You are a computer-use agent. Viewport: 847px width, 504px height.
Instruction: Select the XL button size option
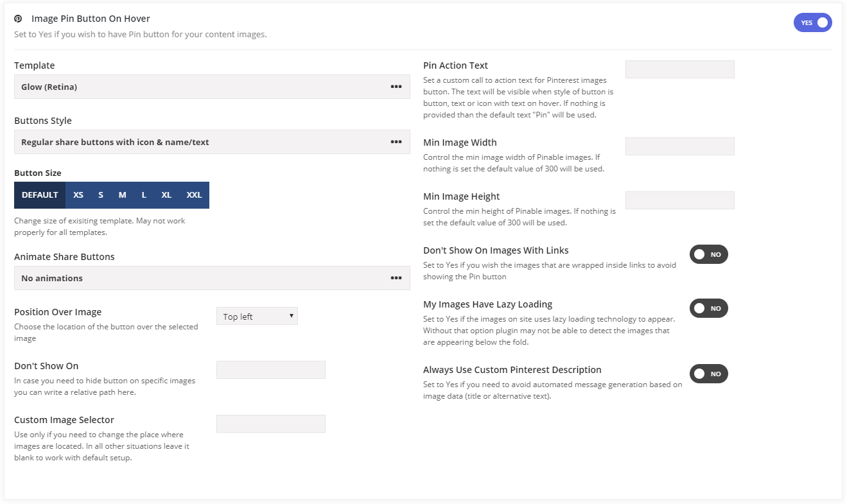coord(166,195)
